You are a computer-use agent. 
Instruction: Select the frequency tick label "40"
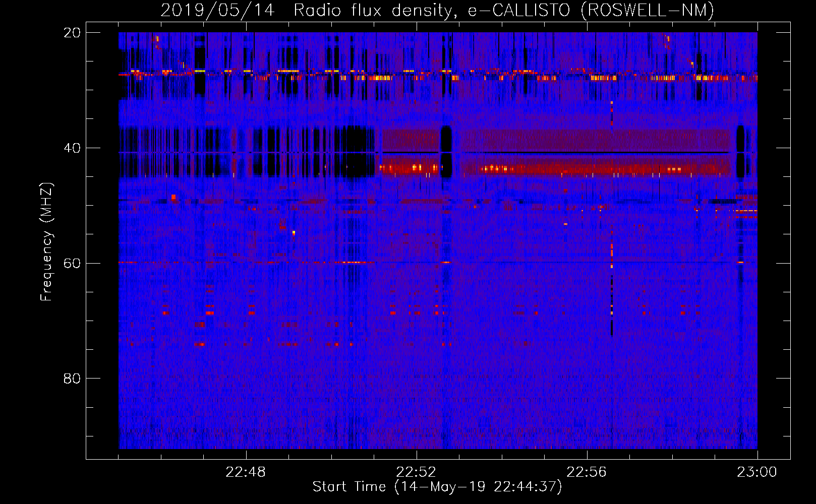coord(72,148)
